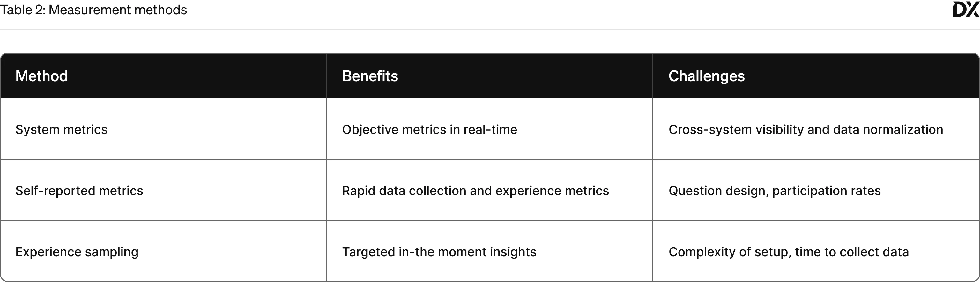Click the Method column header
This screenshot has height=282, width=980.
[x=41, y=76]
